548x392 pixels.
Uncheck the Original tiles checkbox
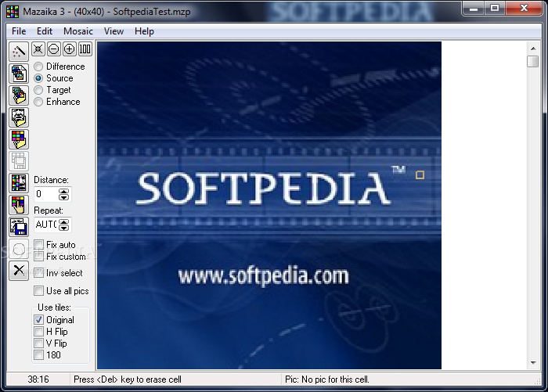(x=39, y=320)
